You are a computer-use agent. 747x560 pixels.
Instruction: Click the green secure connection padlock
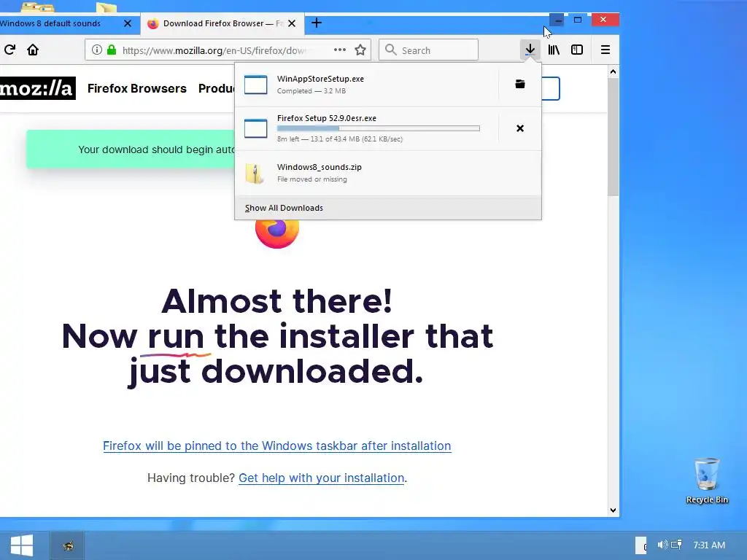click(112, 50)
